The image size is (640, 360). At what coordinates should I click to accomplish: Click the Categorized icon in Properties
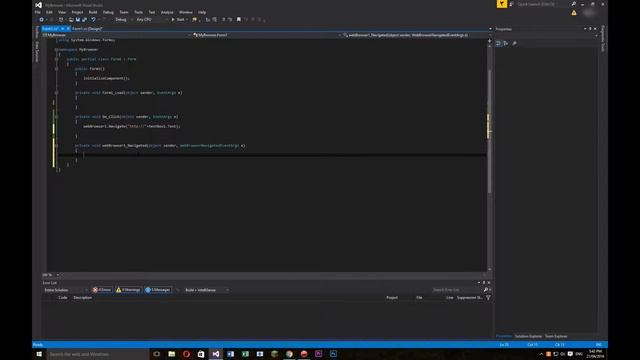[x=498, y=43]
